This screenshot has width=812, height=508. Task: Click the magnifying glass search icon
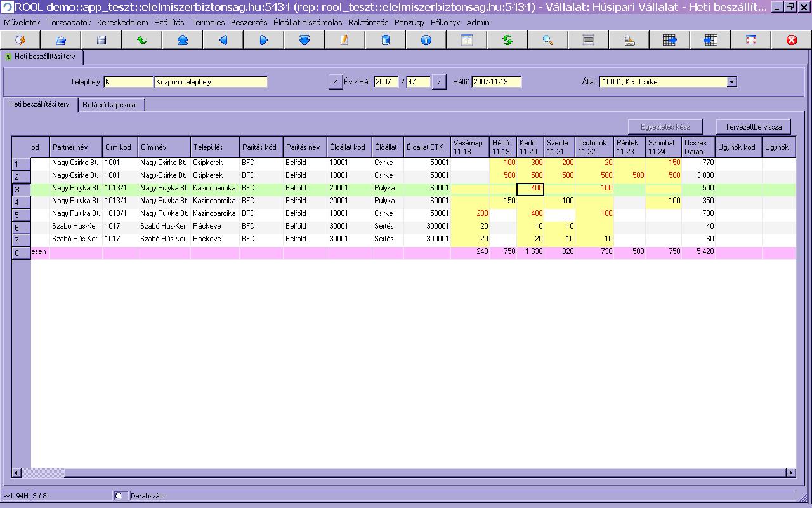coord(548,40)
